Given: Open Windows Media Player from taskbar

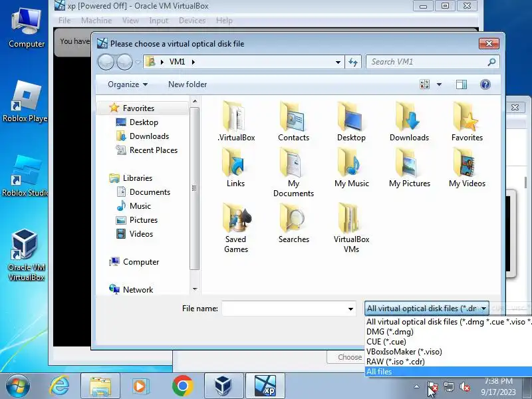Looking at the screenshot, I should point(140,386).
